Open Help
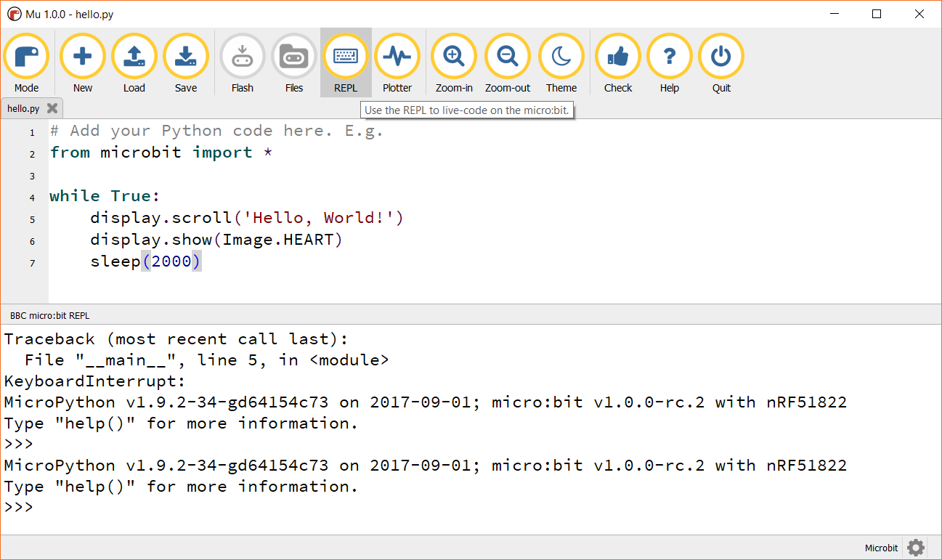The height and width of the screenshot is (560, 942). pyautogui.click(x=670, y=63)
